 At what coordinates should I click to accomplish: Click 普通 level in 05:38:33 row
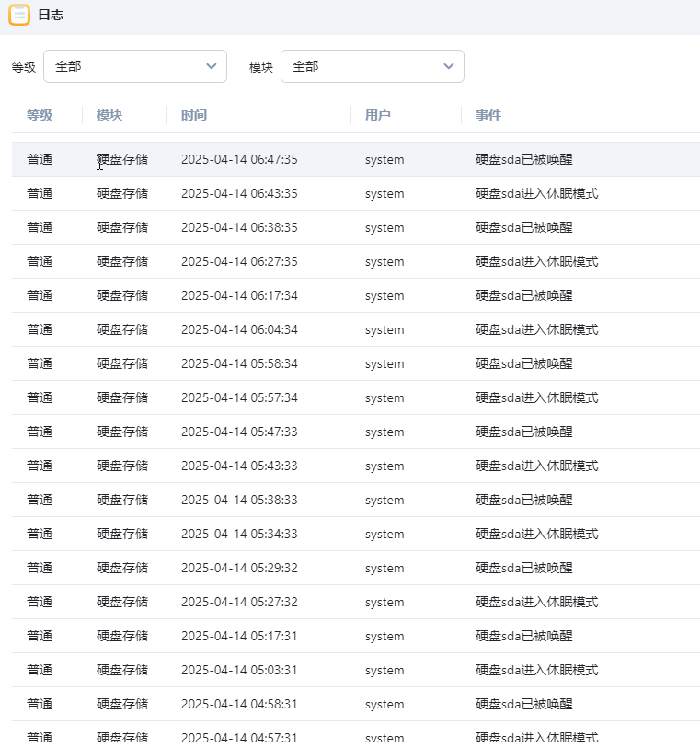[x=40, y=500]
